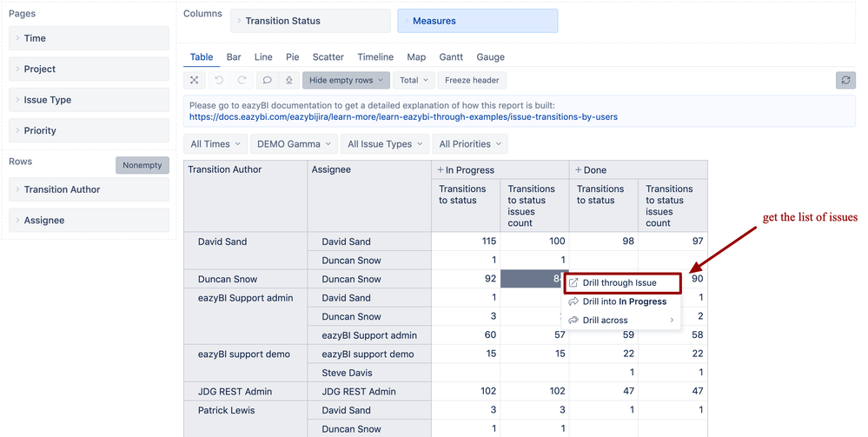The width and height of the screenshot is (868, 437).
Task: Click the redo arrow icon
Action: click(242, 80)
